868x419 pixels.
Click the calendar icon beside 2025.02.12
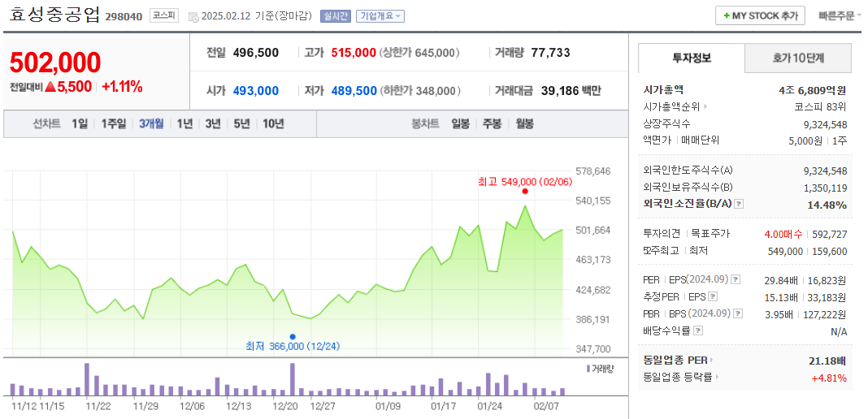pyautogui.click(x=193, y=17)
